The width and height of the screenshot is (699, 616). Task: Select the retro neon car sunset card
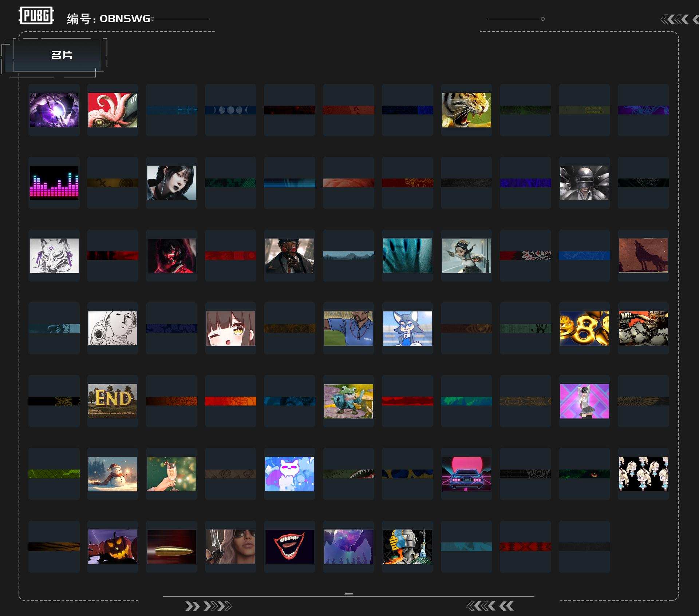(466, 474)
